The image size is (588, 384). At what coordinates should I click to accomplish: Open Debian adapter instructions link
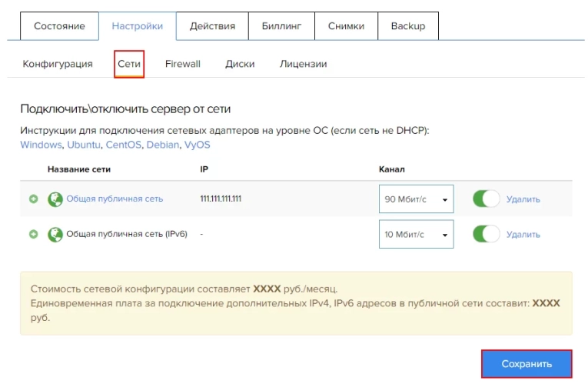coord(163,145)
